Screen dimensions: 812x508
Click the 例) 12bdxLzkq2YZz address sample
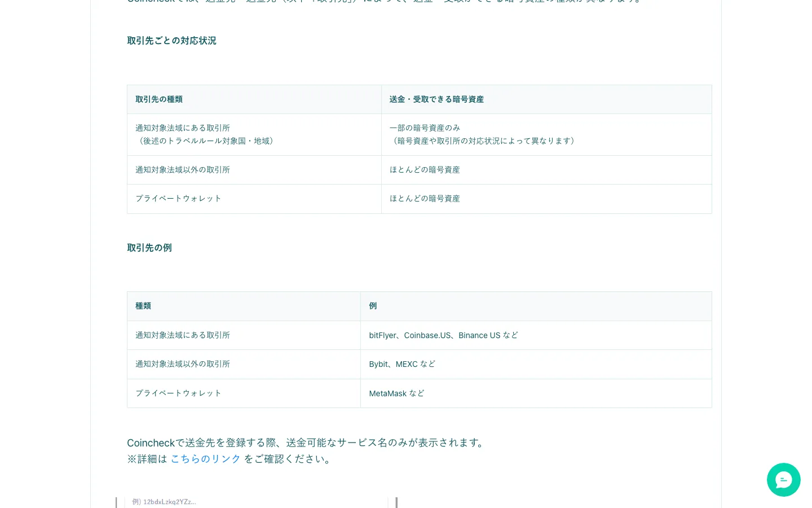164,502
